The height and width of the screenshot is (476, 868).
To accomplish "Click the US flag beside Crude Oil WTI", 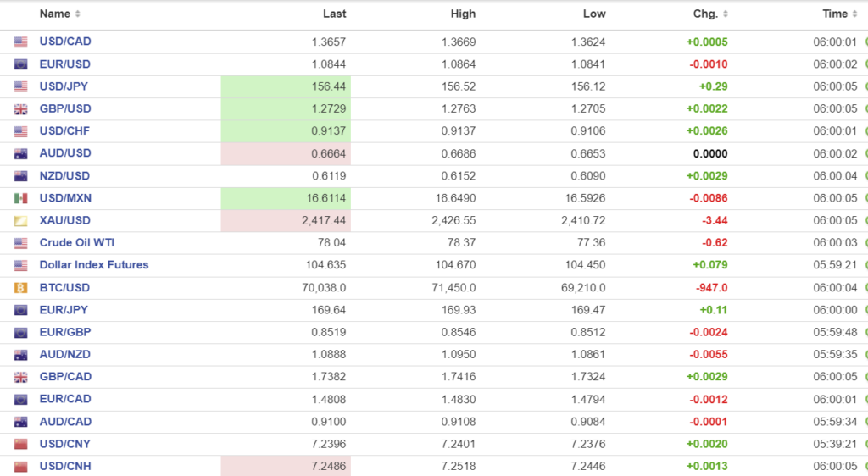I will 21,243.
